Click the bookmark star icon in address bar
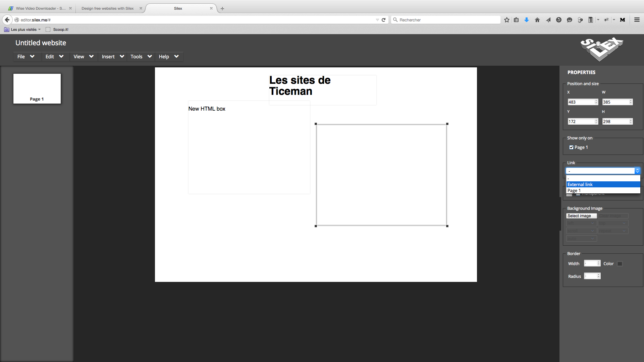Screen dimensions: 644x362 507,20
